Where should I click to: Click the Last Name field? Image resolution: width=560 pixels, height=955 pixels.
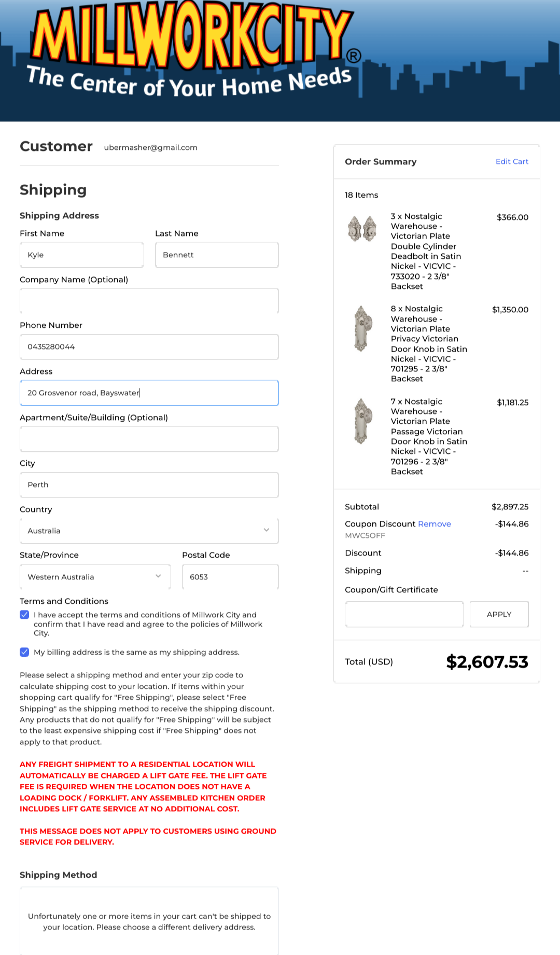(x=217, y=255)
